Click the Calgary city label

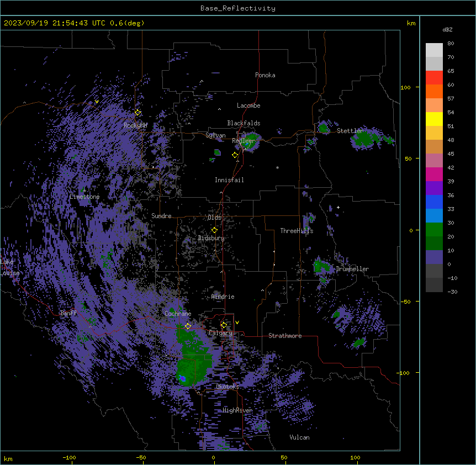point(221,333)
